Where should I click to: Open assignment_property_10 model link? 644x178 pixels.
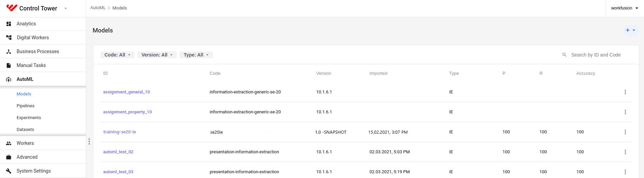click(x=128, y=112)
